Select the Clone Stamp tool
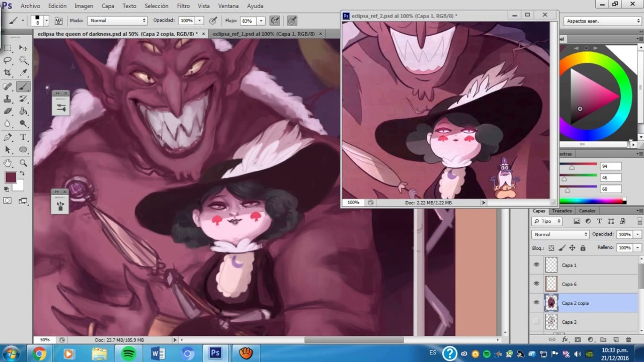Image resolution: width=644 pixels, height=362 pixels. click(8, 99)
